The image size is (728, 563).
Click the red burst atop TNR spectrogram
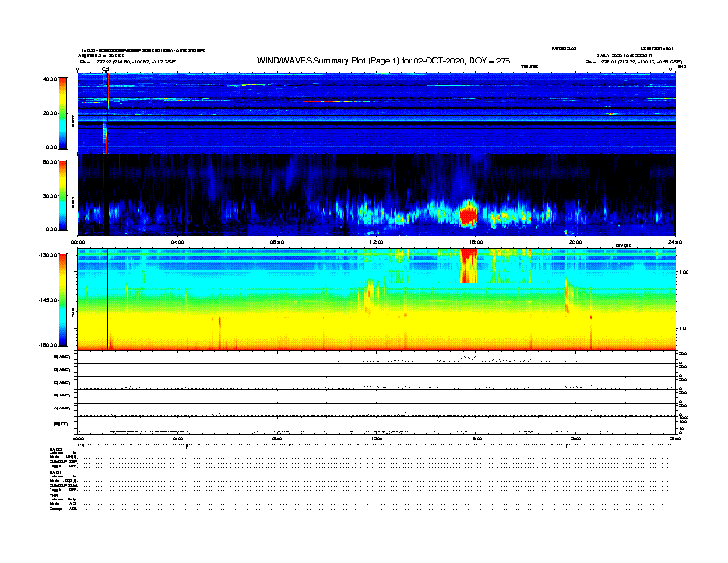pyautogui.click(x=468, y=266)
